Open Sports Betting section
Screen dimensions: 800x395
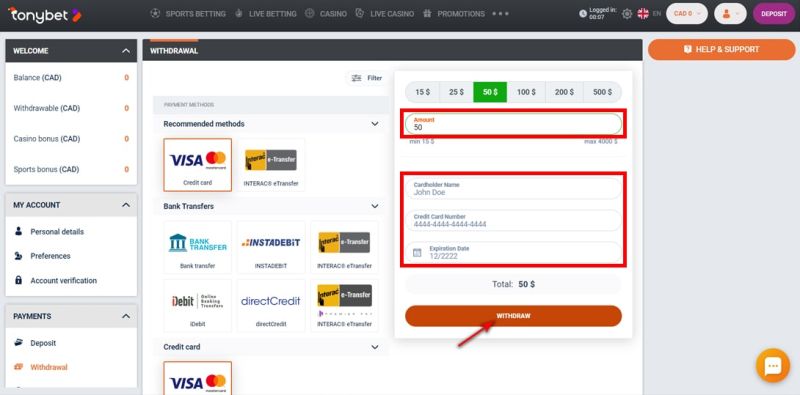pos(195,14)
